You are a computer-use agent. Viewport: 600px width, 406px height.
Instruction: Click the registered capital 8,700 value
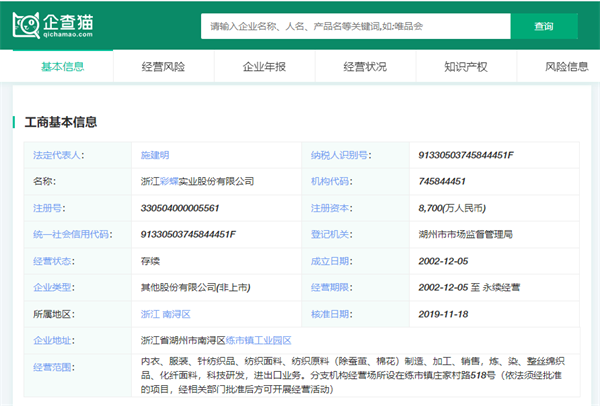pos(452,208)
